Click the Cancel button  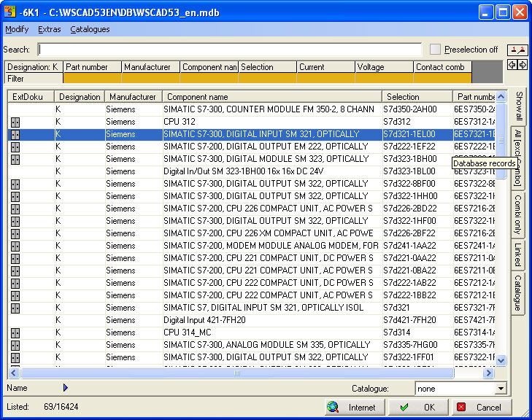pyautogui.click(x=482, y=407)
